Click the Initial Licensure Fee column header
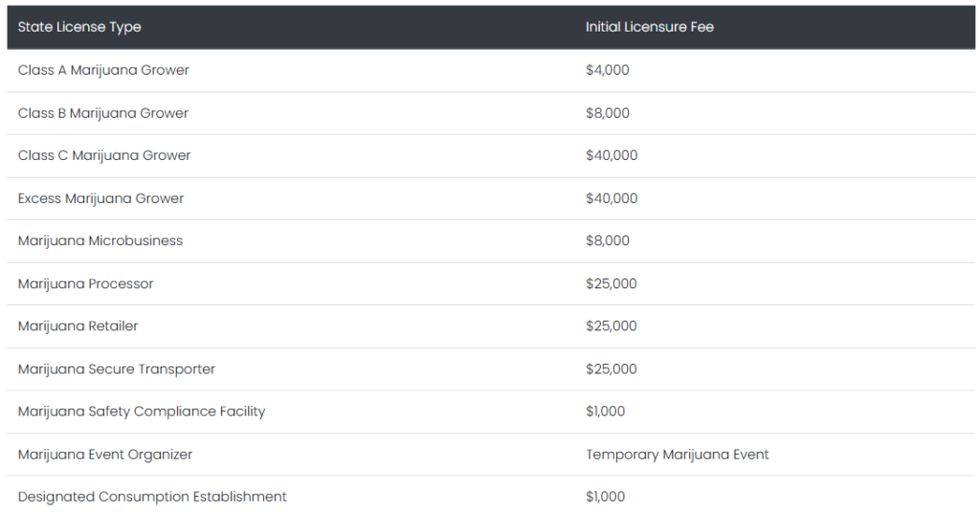Image resolution: width=980 pixels, height=512 pixels. [650, 27]
